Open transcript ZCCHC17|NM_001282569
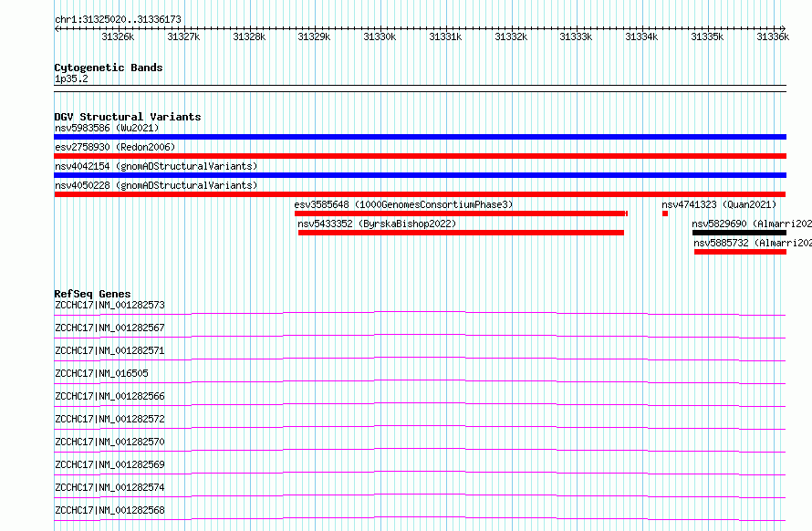 [x=109, y=464]
